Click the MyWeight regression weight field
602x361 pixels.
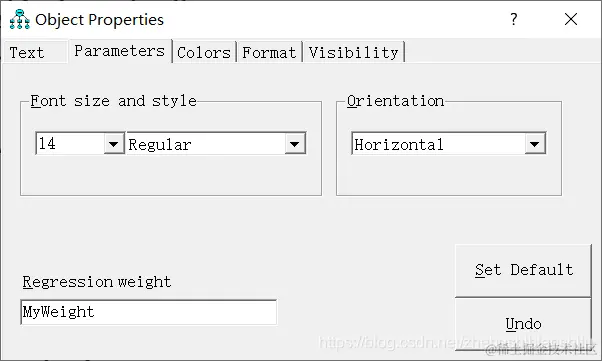click(149, 312)
